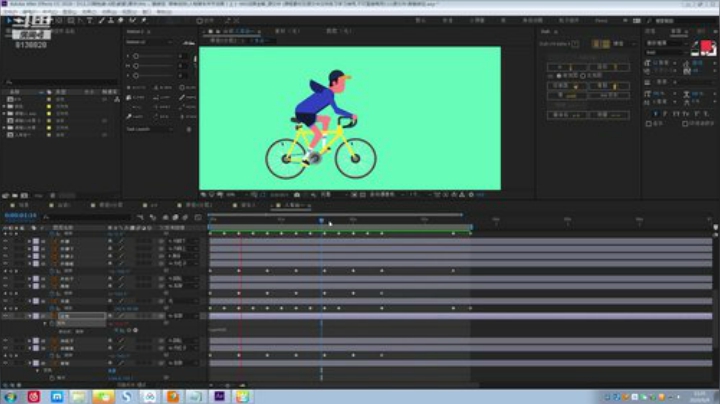Click the first slider knob in Duik panel
720x404 pixels.
pos(136,56)
